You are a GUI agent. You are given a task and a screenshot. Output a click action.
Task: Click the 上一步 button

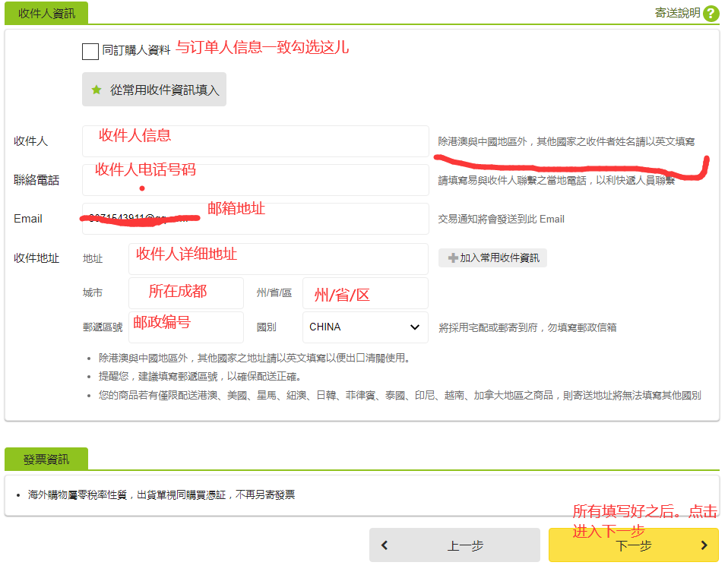pos(454,545)
